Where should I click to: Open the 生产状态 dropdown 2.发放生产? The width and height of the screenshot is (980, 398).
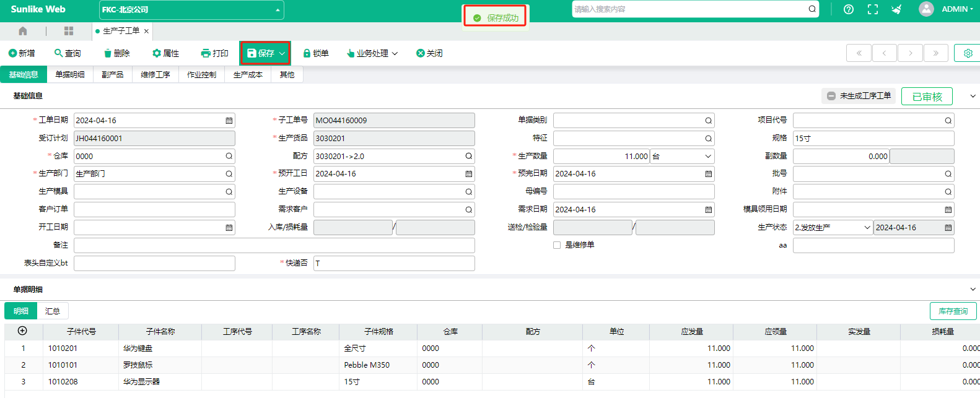(x=833, y=228)
